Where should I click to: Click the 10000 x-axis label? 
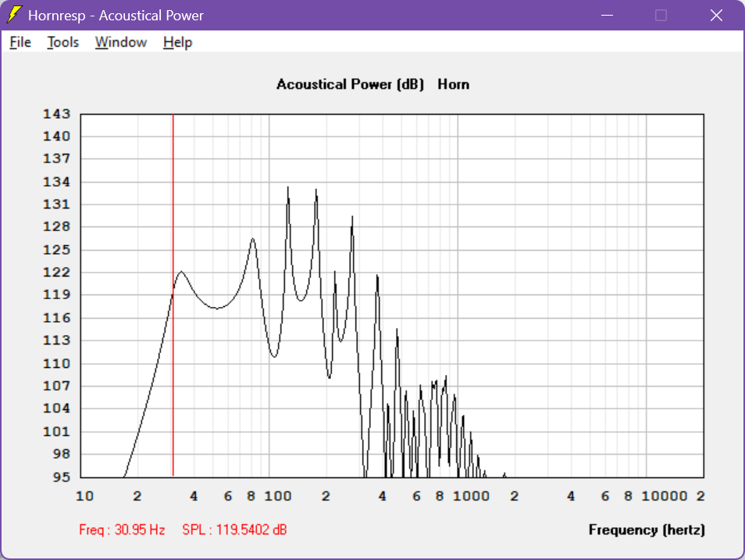coord(665,496)
